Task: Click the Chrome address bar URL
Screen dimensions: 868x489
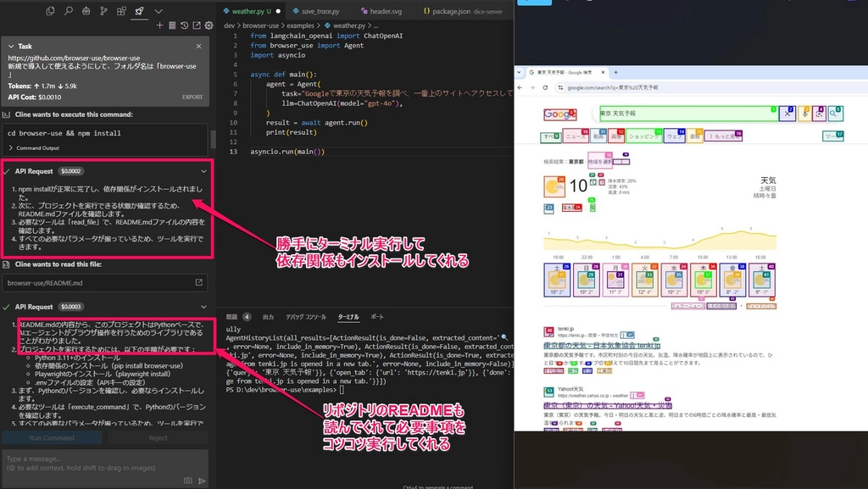Action: [613, 87]
